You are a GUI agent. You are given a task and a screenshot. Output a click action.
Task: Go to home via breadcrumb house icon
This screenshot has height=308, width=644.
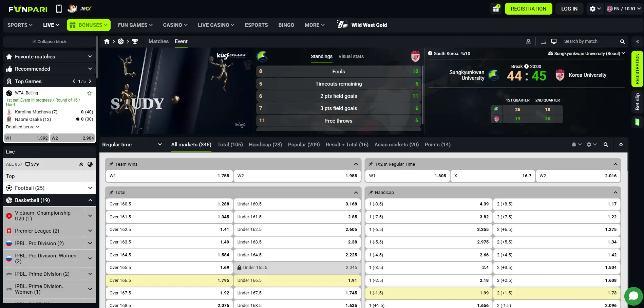(x=107, y=41)
